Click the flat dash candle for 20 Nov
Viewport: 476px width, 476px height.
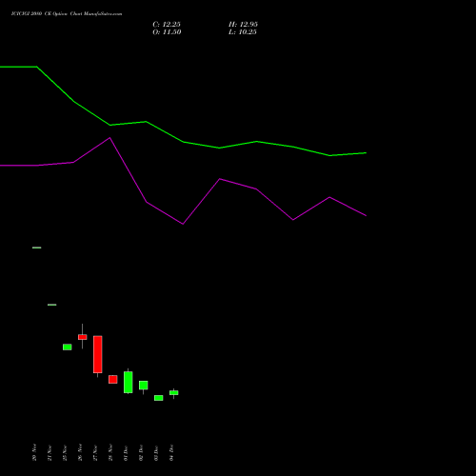pos(37,248)
